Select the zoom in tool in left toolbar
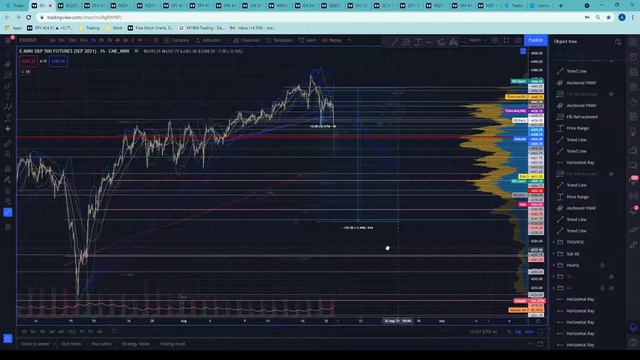Screen dimensions: 640x360 tap(8, 154)
